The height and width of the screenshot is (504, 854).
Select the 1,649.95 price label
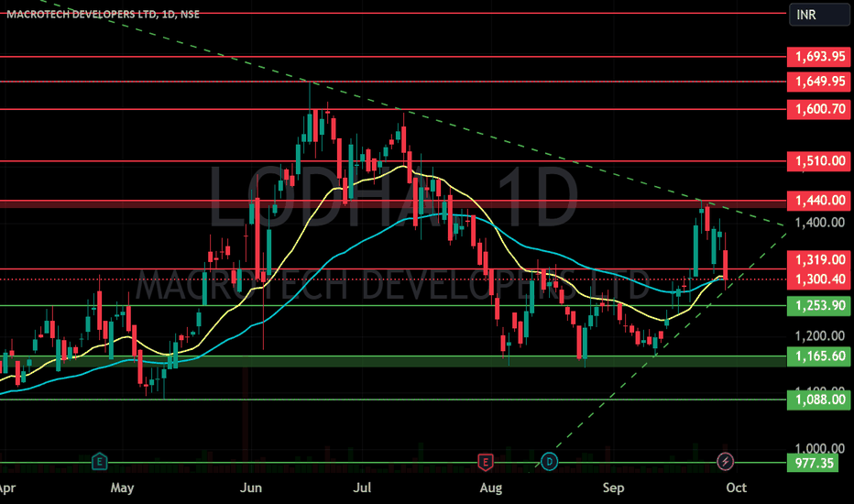(x=818, y=82)
